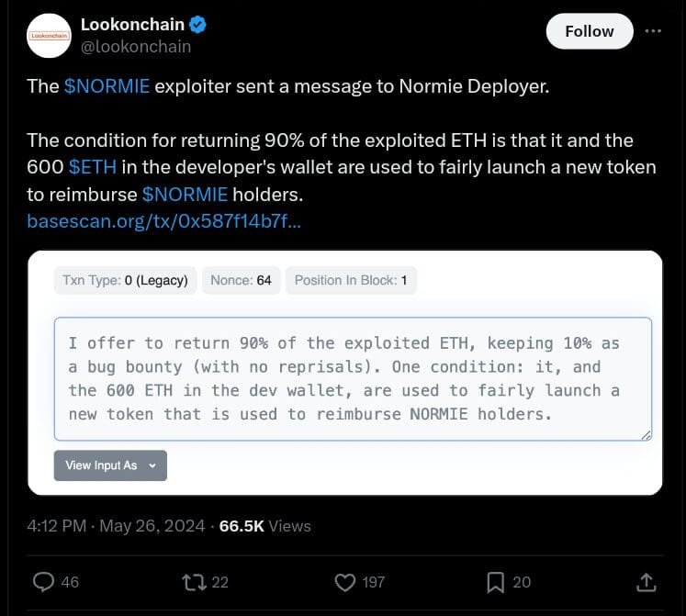The width and height of the screenshot is (686, 616).
Task: Click the 4:12 PM May 26, 2024 timestamp
Action: 116,526
